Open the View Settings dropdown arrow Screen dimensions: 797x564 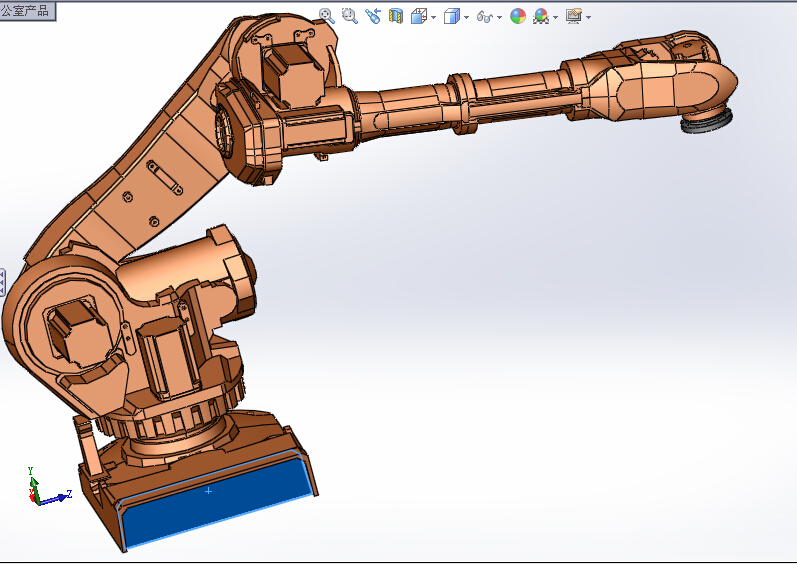(x=588, y=17)
